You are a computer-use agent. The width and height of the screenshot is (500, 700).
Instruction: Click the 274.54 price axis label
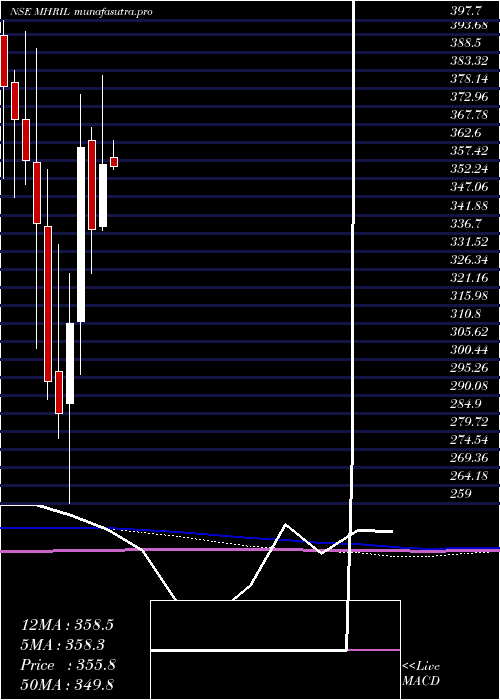(469, 440)
